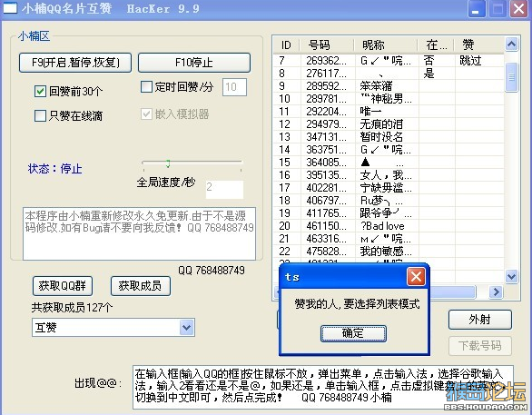Select row 7 with number 269362...
The width and height of the screenshot is (532, 415).
tap(389, 61)
